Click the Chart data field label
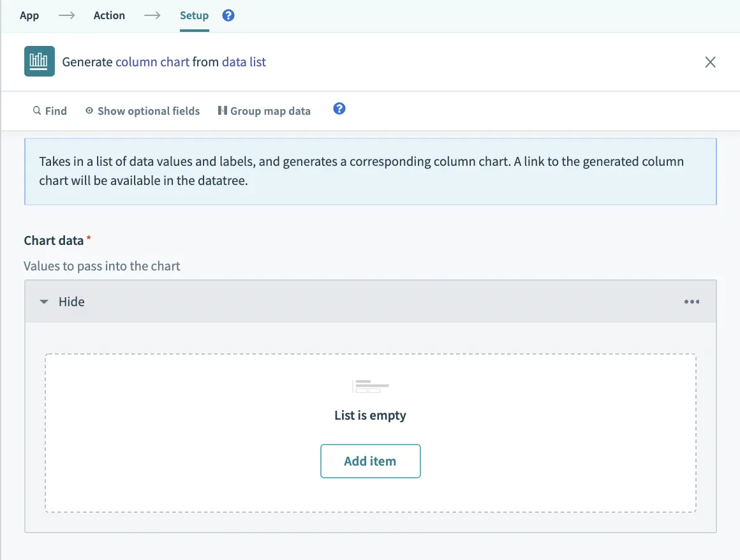Screen dimensions: 740x560 (54, 240)
